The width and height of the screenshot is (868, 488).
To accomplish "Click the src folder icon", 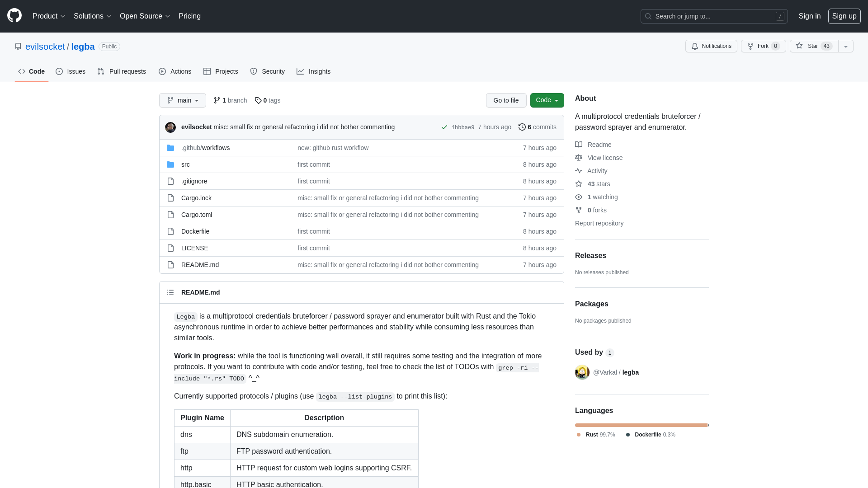I will pos(170,164).
